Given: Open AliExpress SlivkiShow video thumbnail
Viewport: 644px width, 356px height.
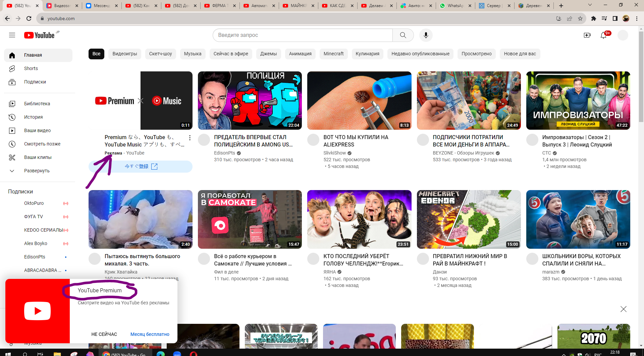Looking at the screenshot, I should 359,101.
